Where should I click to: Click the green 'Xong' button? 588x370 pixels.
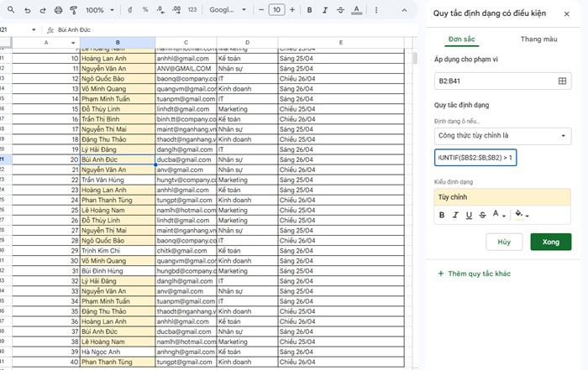550,242
